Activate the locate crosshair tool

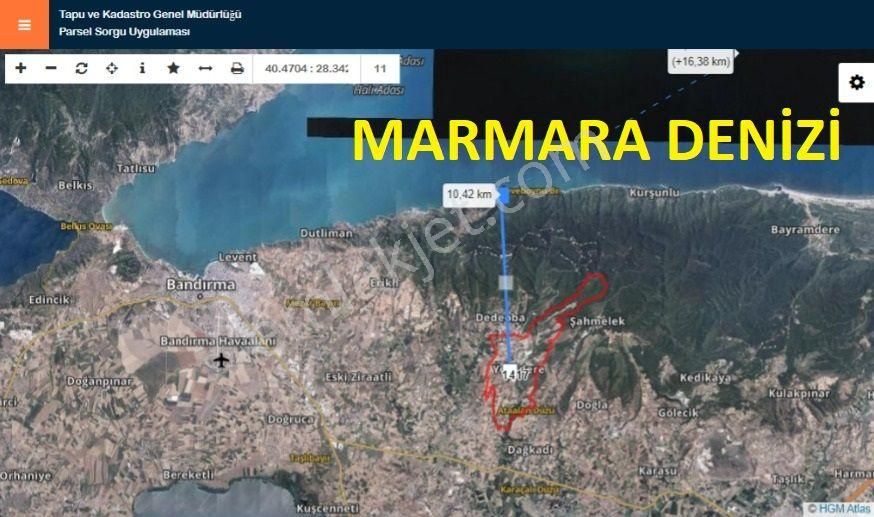tap(112, 68)
